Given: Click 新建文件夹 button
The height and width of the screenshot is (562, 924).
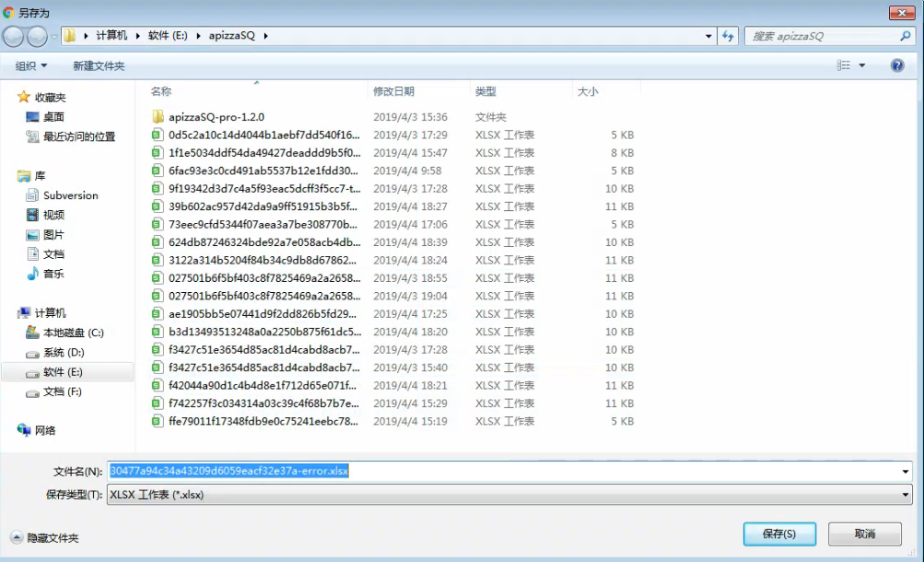Looking at the screenshot, I should coord(99,66).
